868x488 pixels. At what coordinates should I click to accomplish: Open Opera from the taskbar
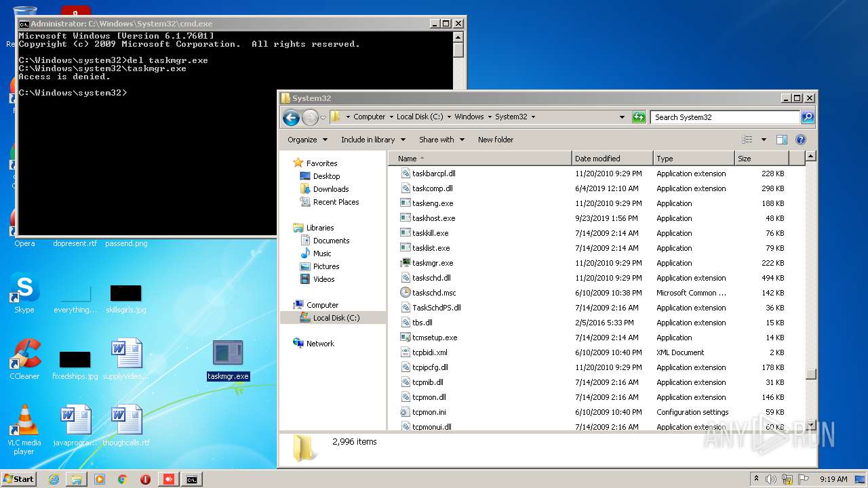pos(145,479)
